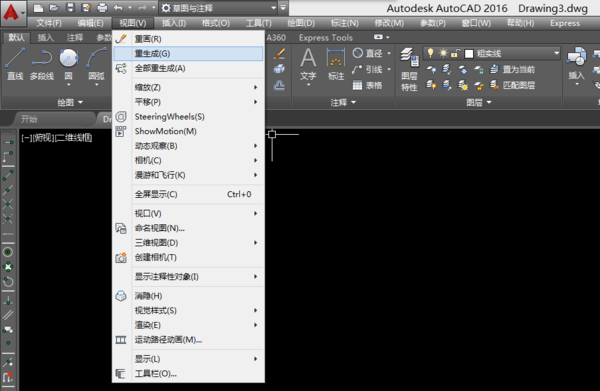Open the 粗实线 layer dropdown
This screenshot has width=600, height=391.
[x=556, y=53]
